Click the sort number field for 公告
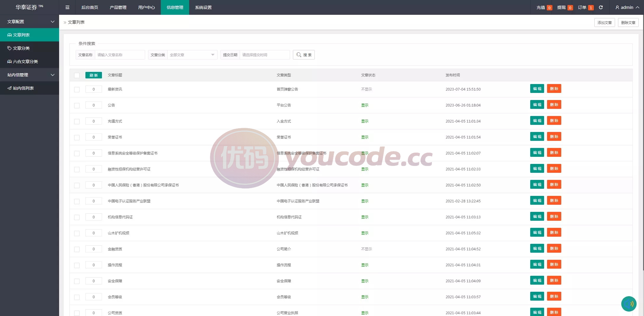This screenshot has height=316, width=644. coord(94,105)
